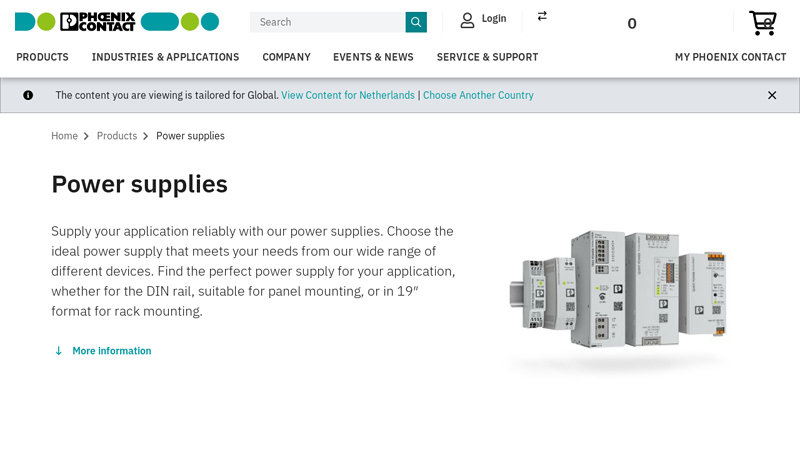800x450 pixels.
Task: Click the search magnifier button
Action: pyautogui.click(x=416, y=22)
